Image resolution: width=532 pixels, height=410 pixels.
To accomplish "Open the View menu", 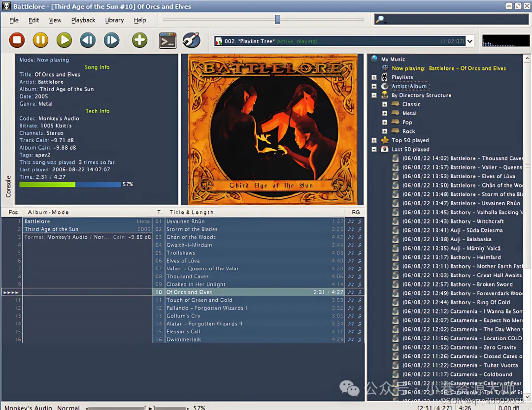I will [x=55, y=20].
